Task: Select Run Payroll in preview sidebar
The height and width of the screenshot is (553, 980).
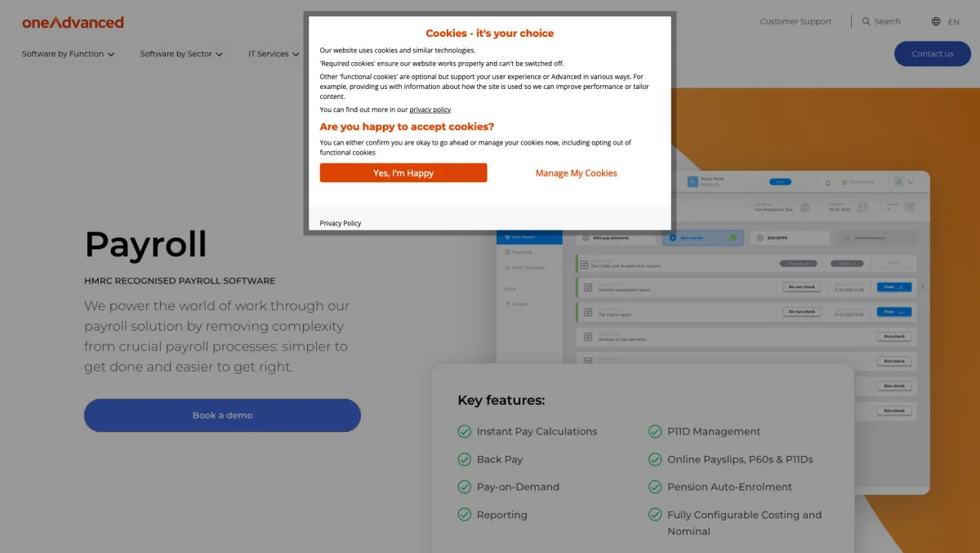Action: pos(529,237)
